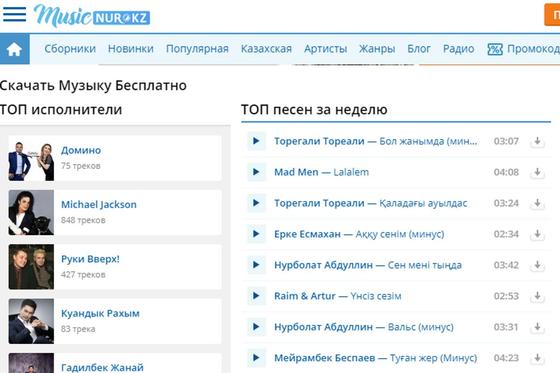Image resolution: width=560 pixels, height=373 pixels.
Task: Download Вальс (минус) track
Action: pos(537,327)
